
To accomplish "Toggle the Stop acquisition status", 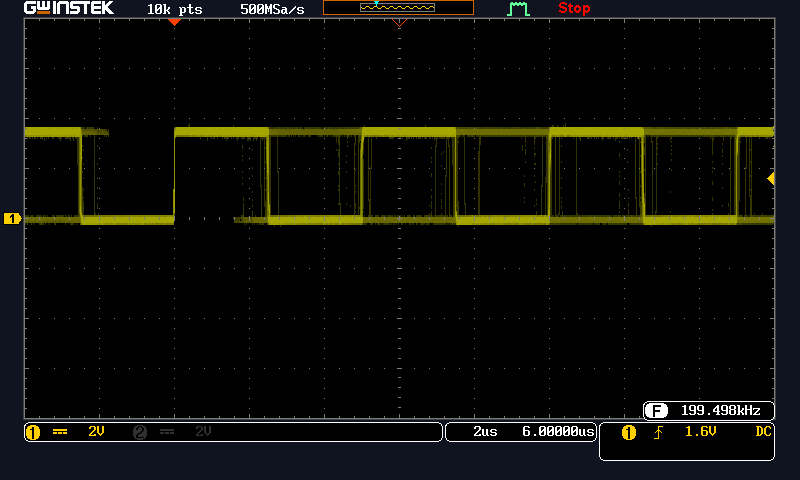I will [574, 9].
